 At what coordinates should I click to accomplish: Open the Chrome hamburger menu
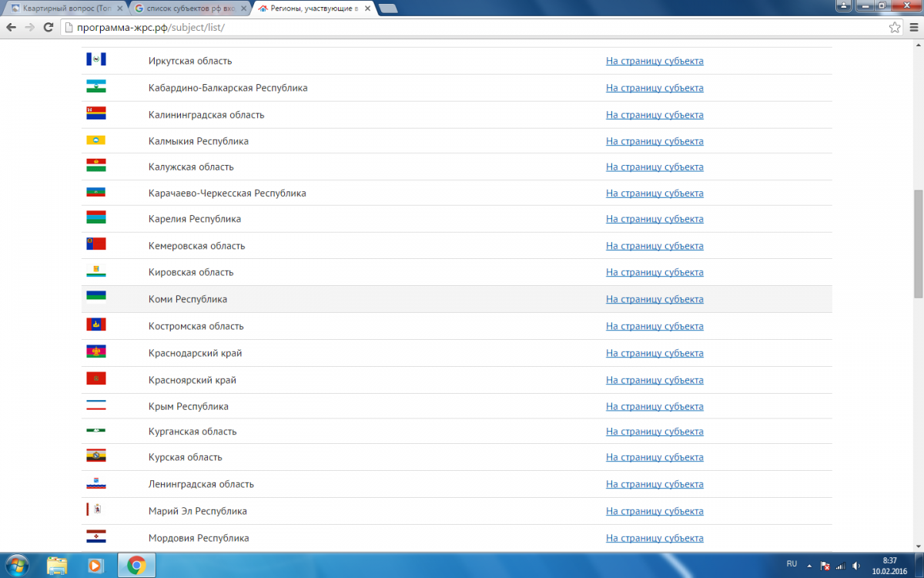pos(912,27)
